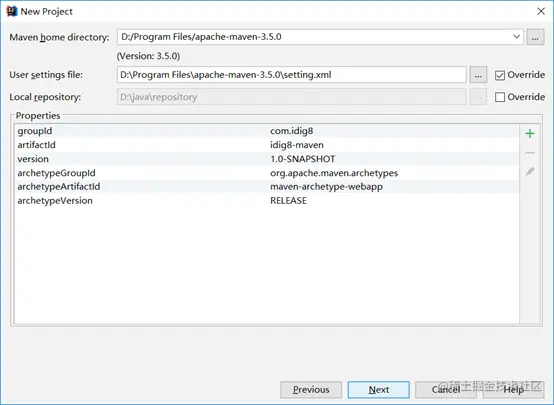Click the IntelliJ logo in title bar
This screenshot has width=554, height=405.
pyautogui.click(x=12, y=11)
